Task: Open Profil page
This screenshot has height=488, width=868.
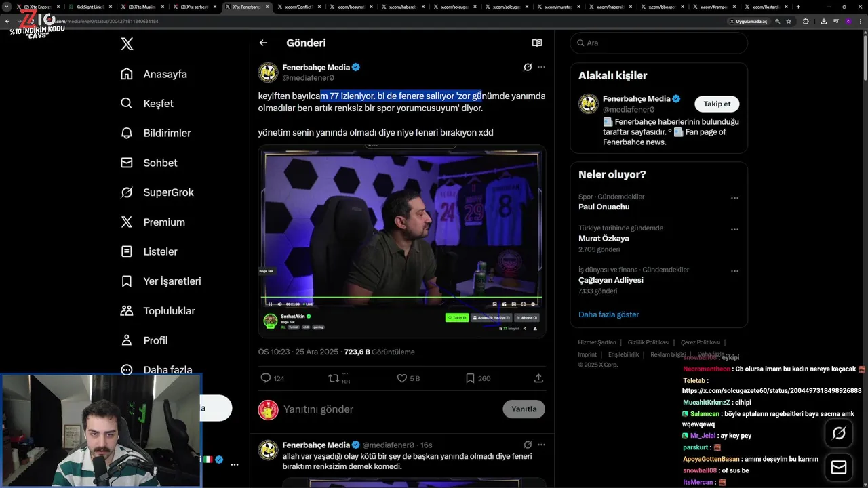Action: tap(144, 340)
